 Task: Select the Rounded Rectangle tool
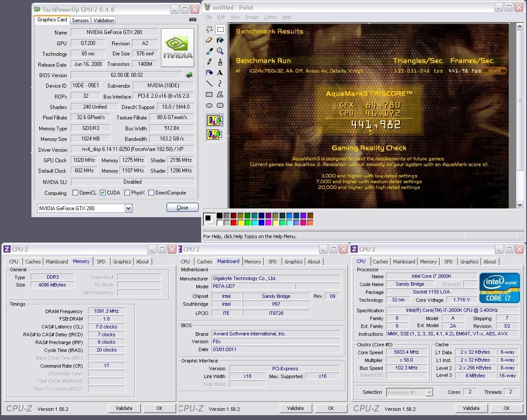(x=220, y=106)
